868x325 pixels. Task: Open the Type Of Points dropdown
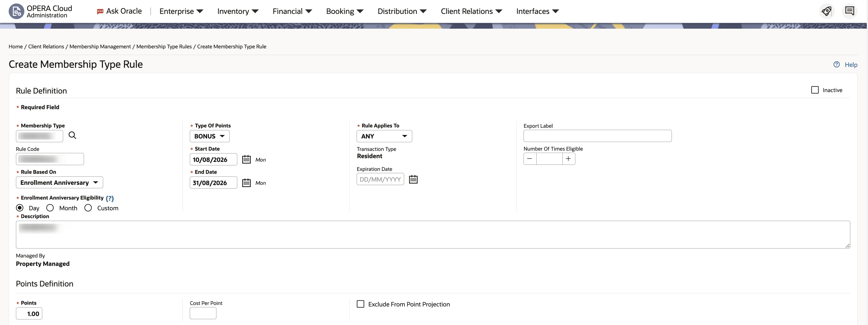209,136
